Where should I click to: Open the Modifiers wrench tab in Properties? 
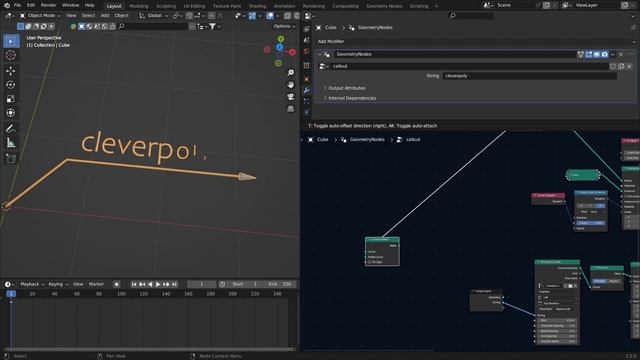coord(307,90)
